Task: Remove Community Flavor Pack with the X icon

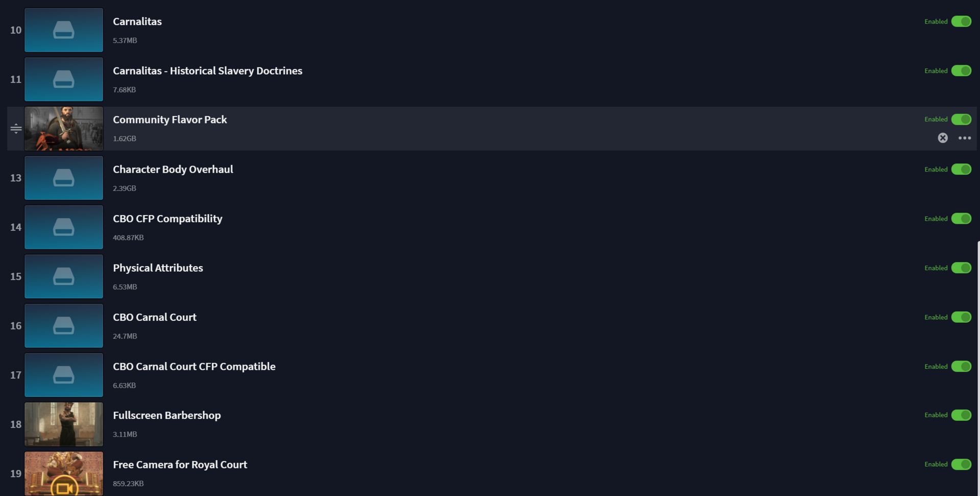Action: [943, 138]
